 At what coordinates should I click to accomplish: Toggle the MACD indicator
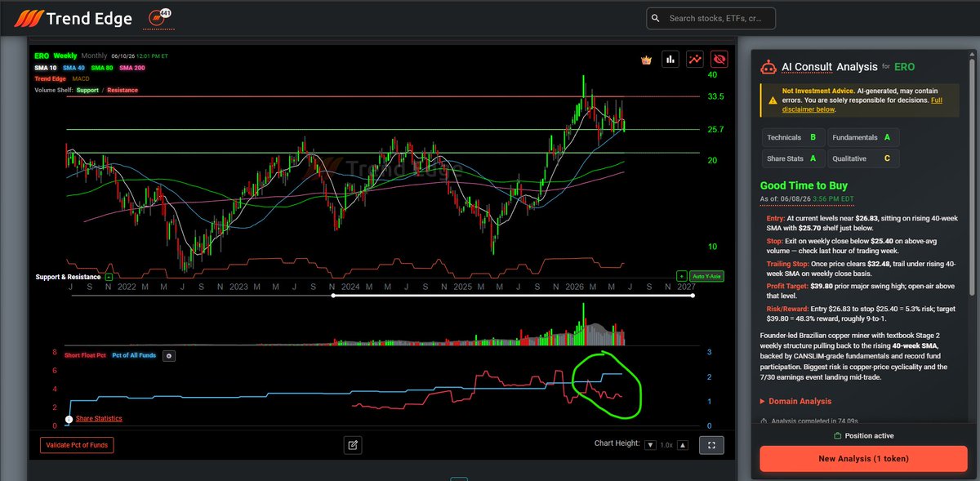click(x=81, y=78)
